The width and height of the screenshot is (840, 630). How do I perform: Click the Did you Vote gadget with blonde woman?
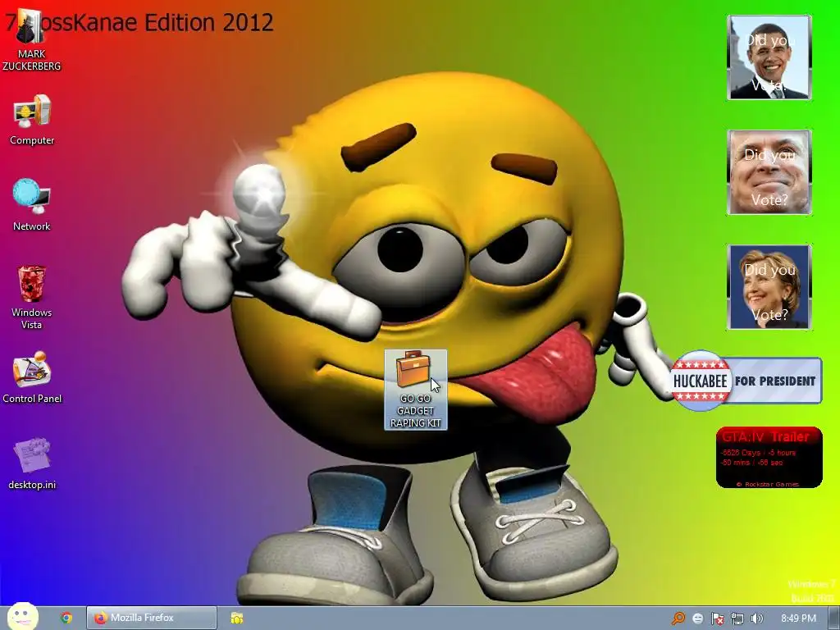pos(769,287)
